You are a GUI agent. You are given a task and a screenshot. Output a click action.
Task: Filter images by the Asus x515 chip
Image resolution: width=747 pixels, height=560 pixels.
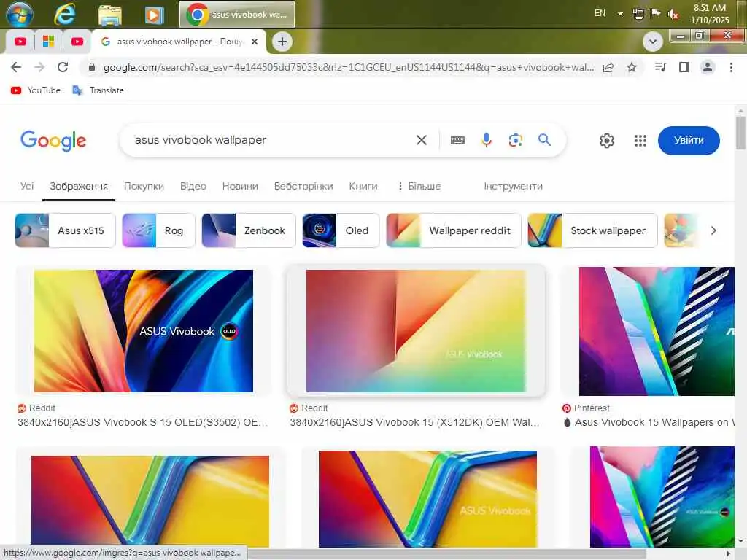pos(65,230)
